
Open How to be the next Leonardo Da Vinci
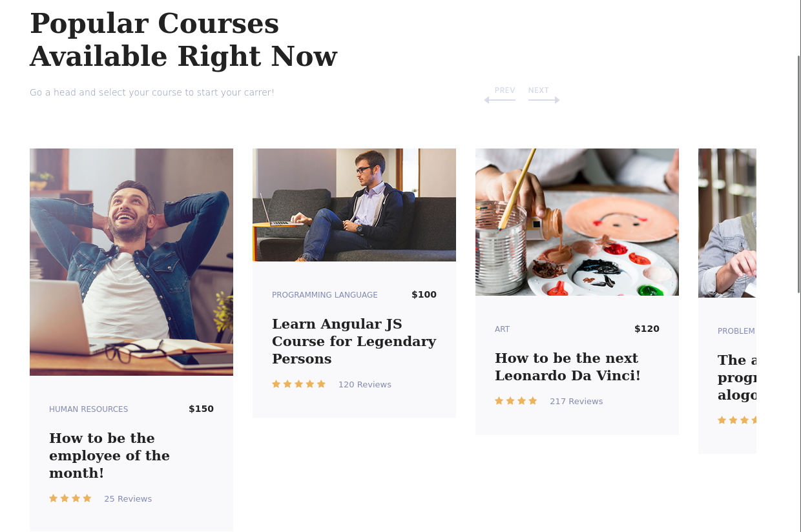point(568,367)
